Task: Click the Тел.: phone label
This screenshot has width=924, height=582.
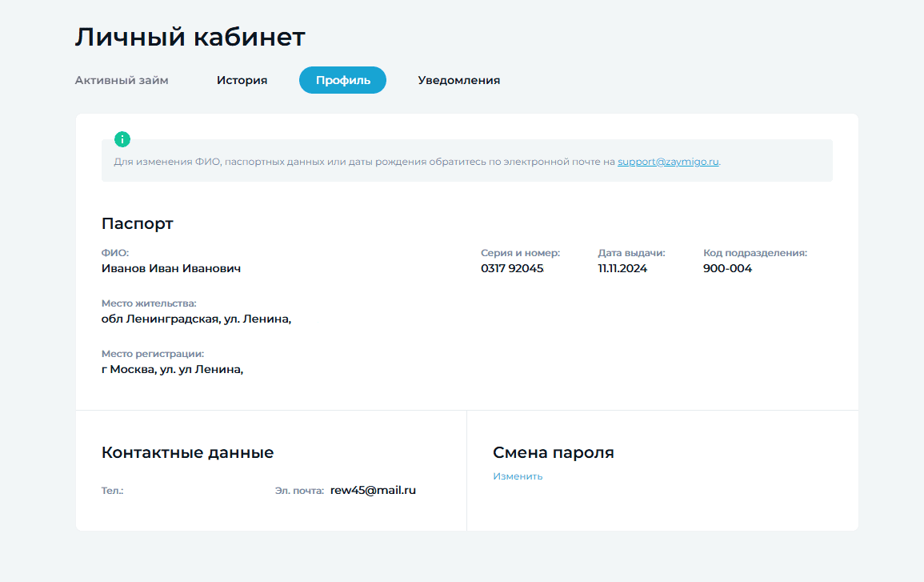Action: click(113, 491)
